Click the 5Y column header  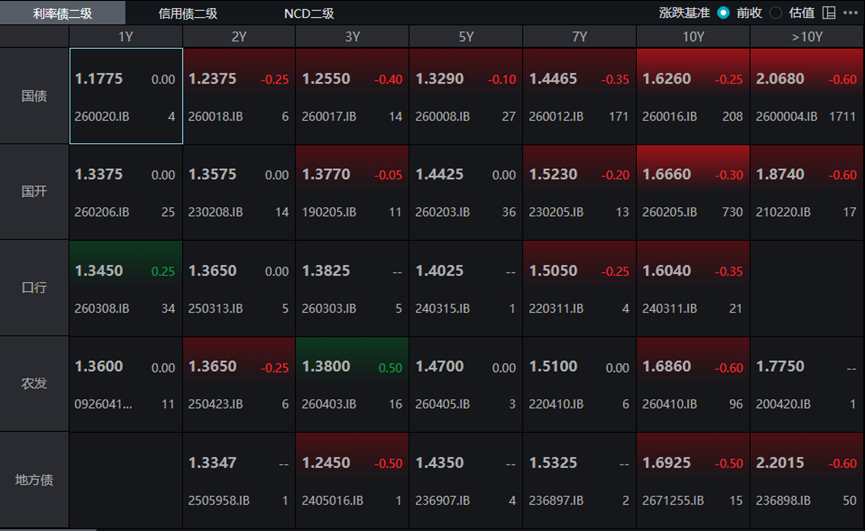466,36
